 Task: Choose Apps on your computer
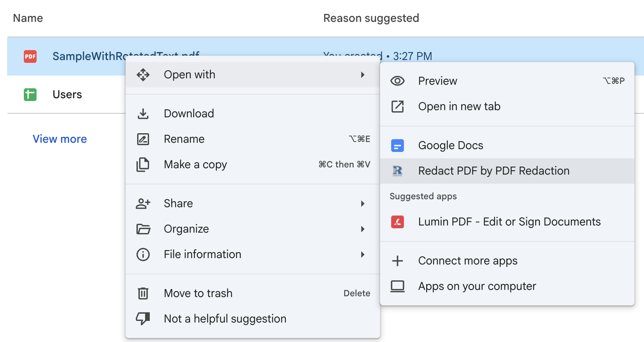pos(507,286)
